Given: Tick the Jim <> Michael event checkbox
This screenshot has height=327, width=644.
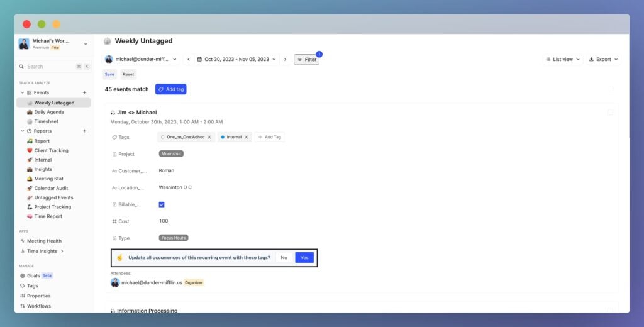Looking at the screenshot, I should tap(610, 113).
